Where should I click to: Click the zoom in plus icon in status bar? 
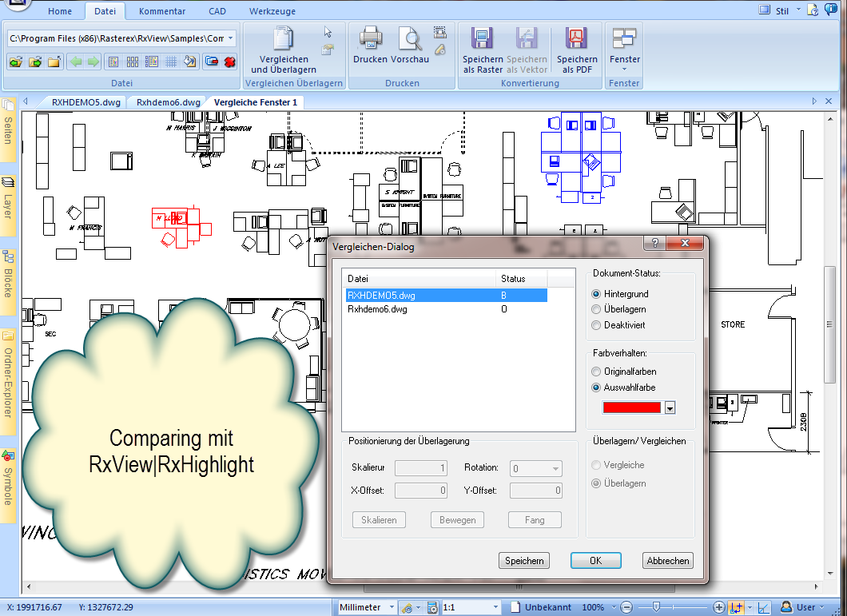(719, 607)
